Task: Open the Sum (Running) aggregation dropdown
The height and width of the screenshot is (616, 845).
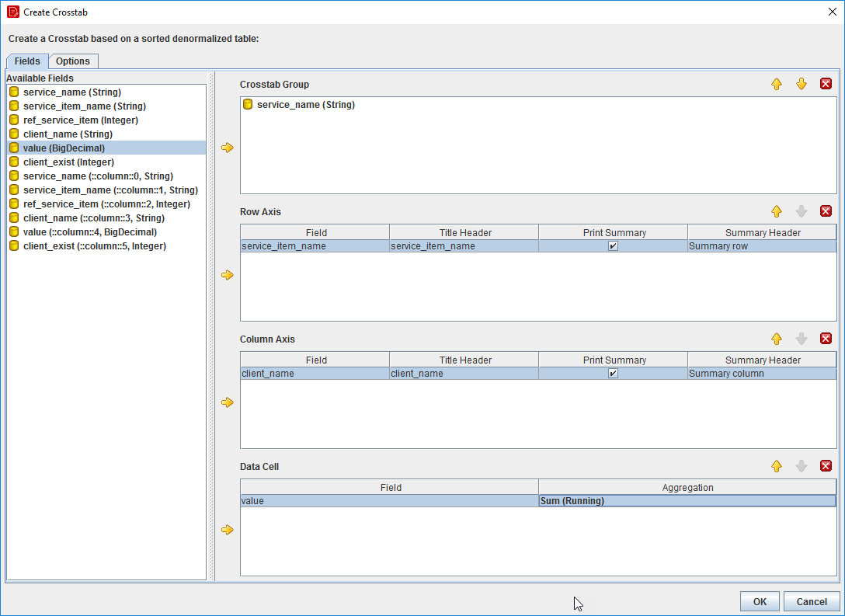Action: click(x=687, y=500)
